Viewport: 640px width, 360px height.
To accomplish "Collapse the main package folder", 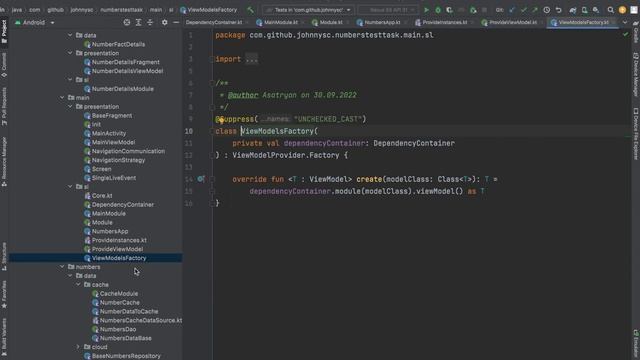I will pos(62,98).
